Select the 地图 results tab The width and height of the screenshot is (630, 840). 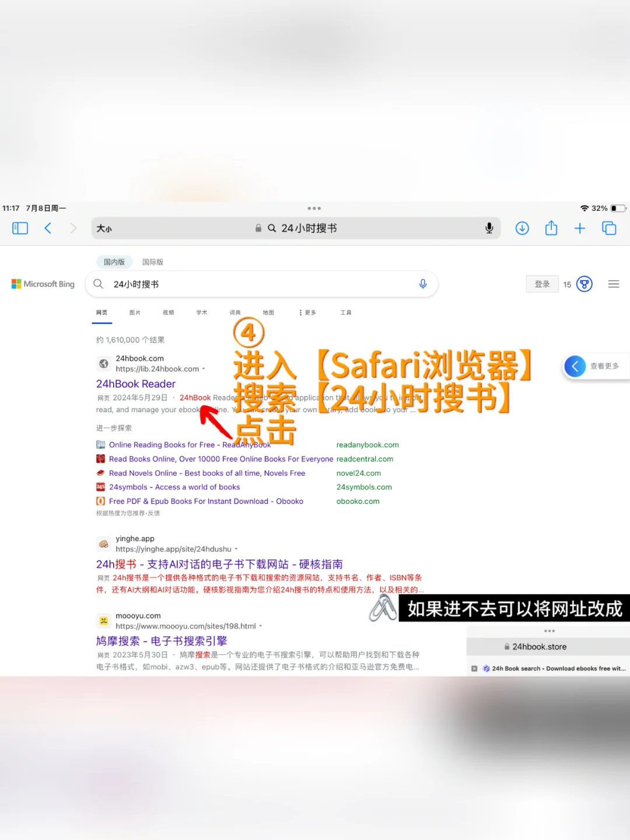268,313
